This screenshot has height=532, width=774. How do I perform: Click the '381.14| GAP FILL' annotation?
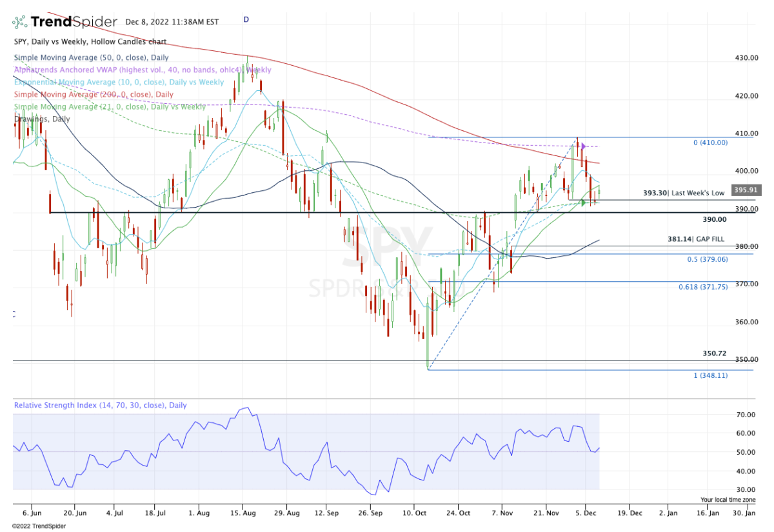pos(696,239)
